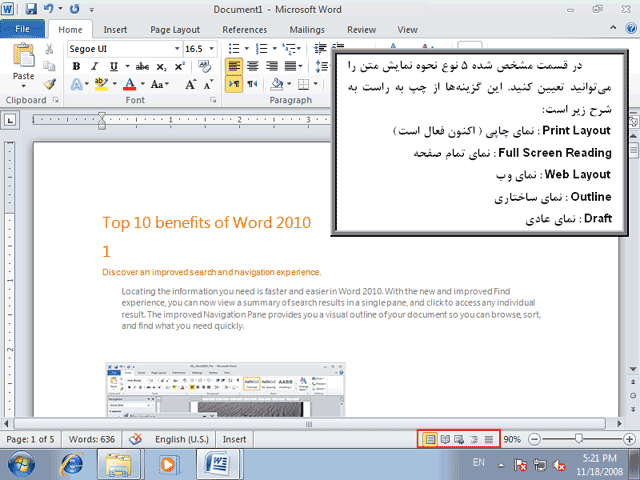
Task: Switch to the Review tab
Action: [x=361, y=29]
